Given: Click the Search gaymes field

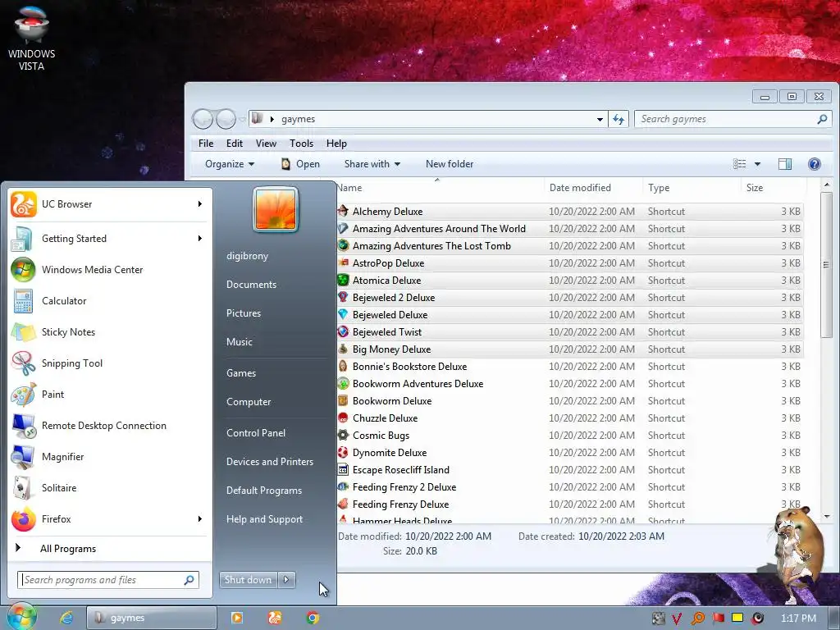Looking at the screenshot, I should pos(732,119).
